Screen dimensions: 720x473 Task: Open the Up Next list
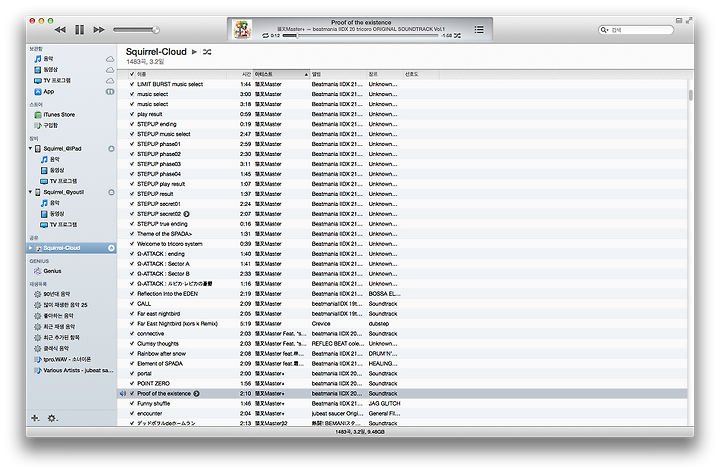pyautogui.click(x=479, y=29)
